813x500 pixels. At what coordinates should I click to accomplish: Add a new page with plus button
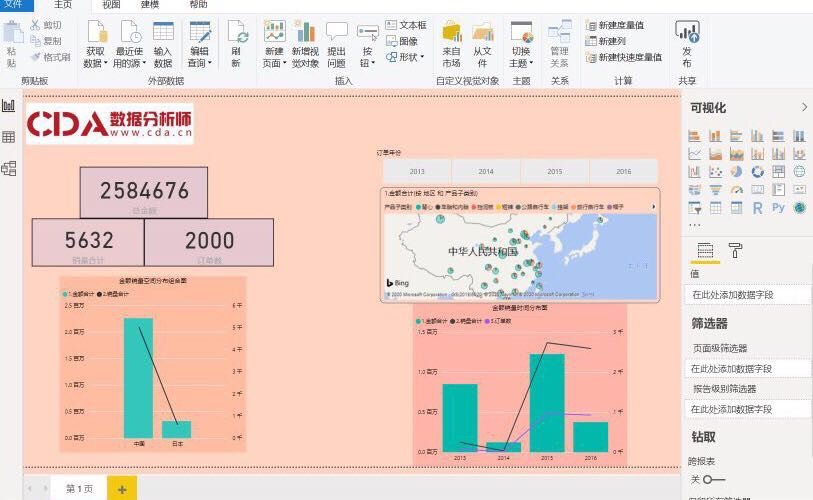coord(122,489)
